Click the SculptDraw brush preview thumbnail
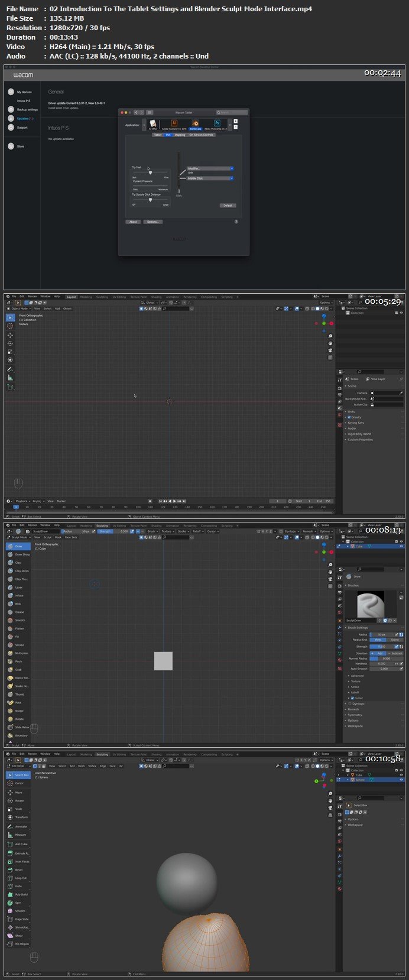Screen dimensions: 409x980 click(x=371, y=603)
